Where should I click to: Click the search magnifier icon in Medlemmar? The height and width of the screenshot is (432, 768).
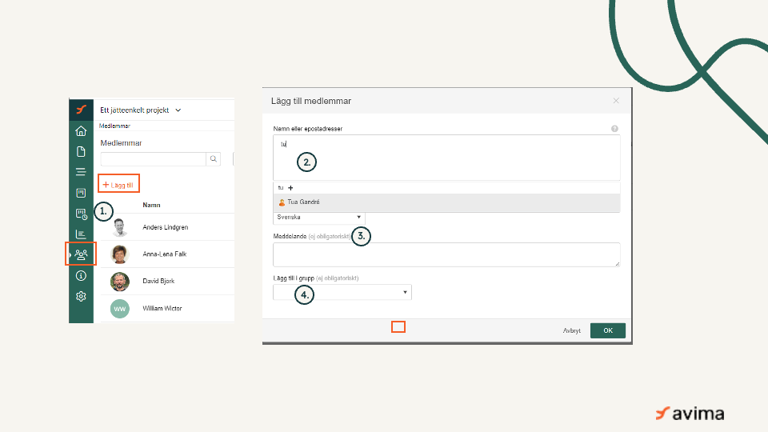click(x=213, y=159)
